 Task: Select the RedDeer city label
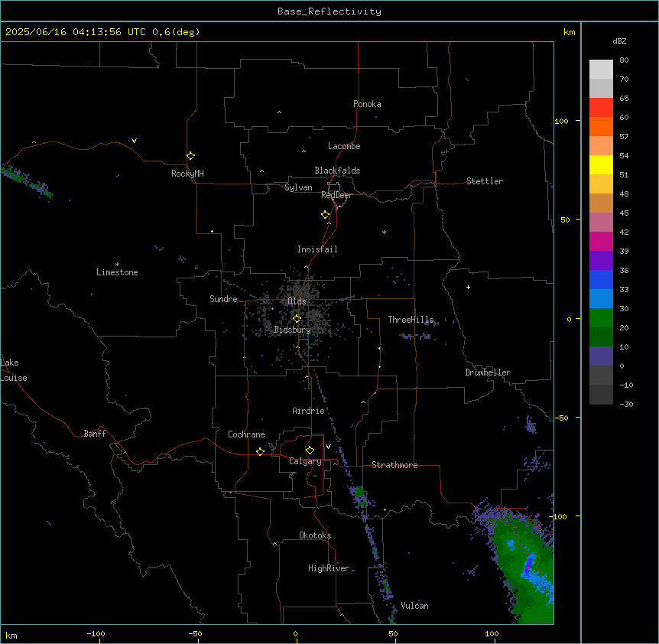tap(336, 195)
